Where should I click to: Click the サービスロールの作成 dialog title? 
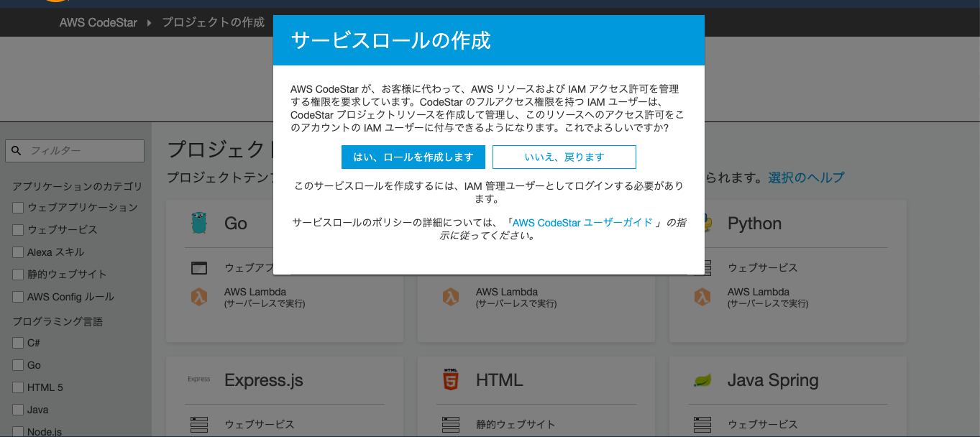pos(390,40)
